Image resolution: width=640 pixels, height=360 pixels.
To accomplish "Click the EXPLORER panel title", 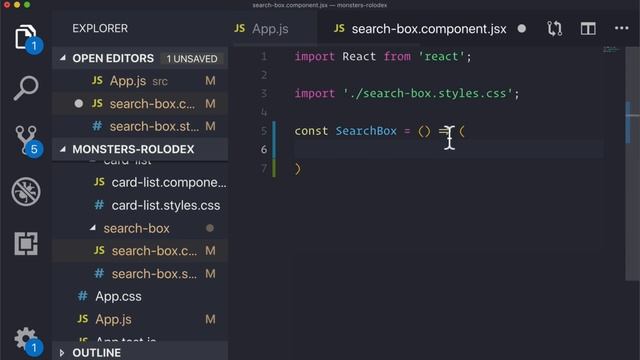I will pyautogui.click(x=100, y=28).
